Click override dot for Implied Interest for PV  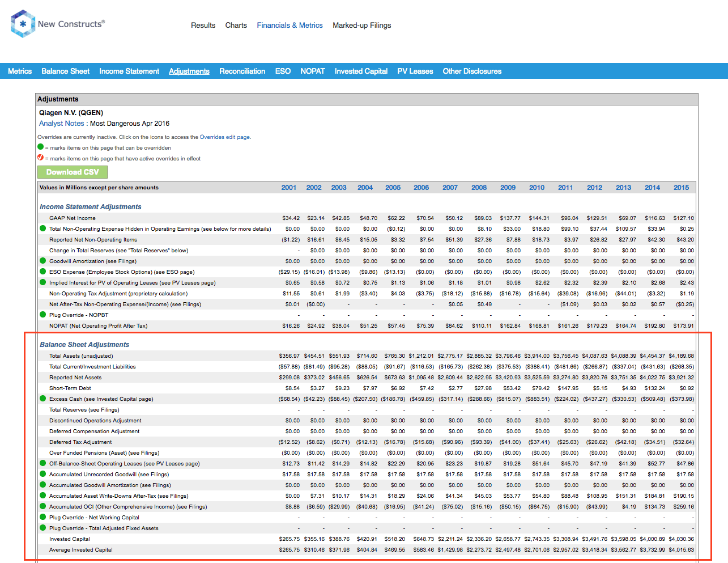(x=42, y=282)
